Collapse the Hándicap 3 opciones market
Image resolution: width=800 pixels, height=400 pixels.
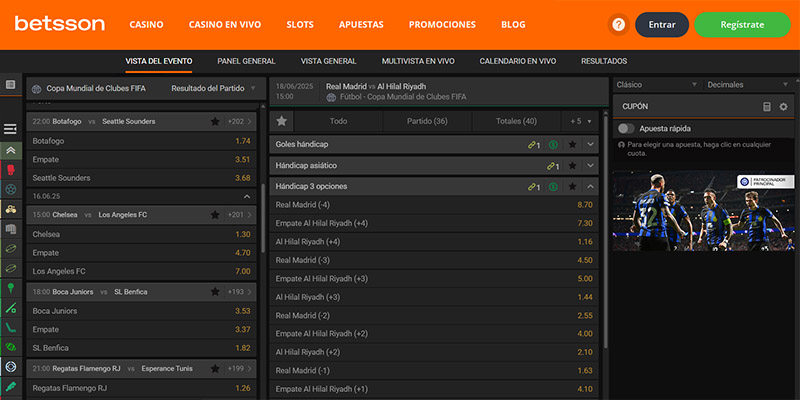click(x=590, y=187)
